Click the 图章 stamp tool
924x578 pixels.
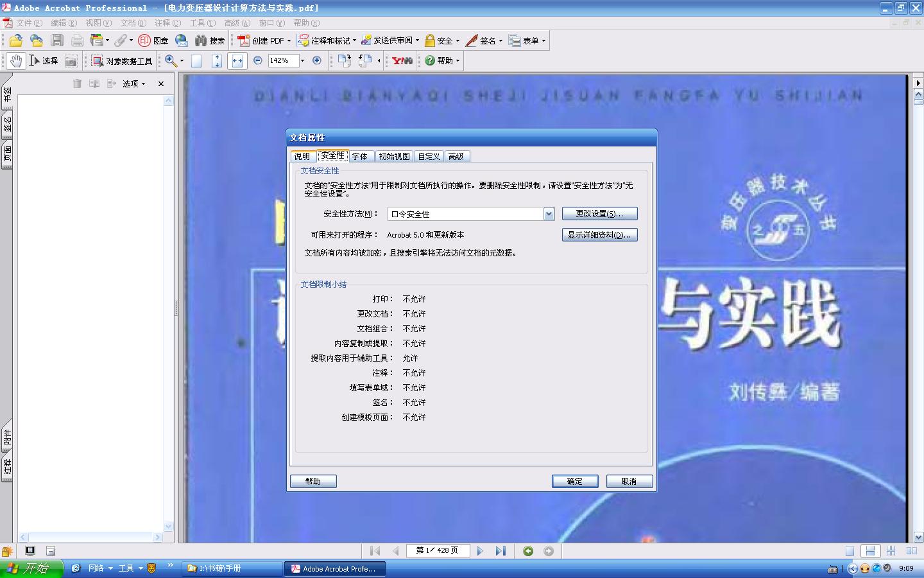pos(153,40)
